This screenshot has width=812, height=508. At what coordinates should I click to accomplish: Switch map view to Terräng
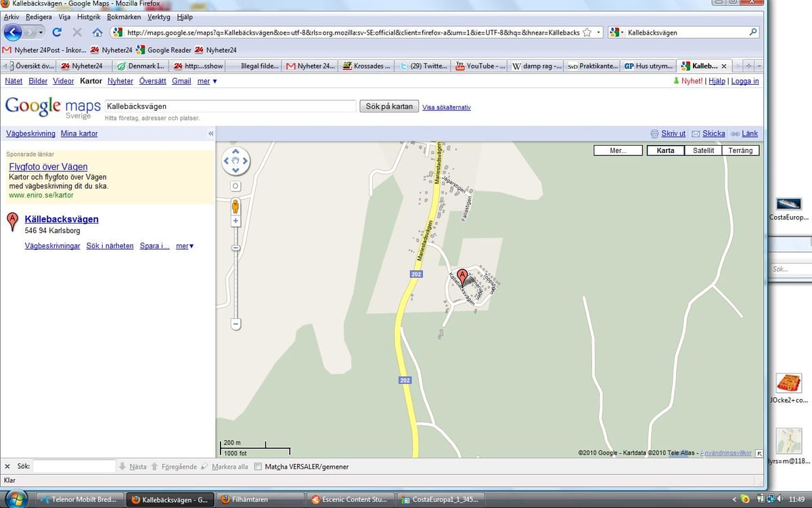(x=740, y=150)
